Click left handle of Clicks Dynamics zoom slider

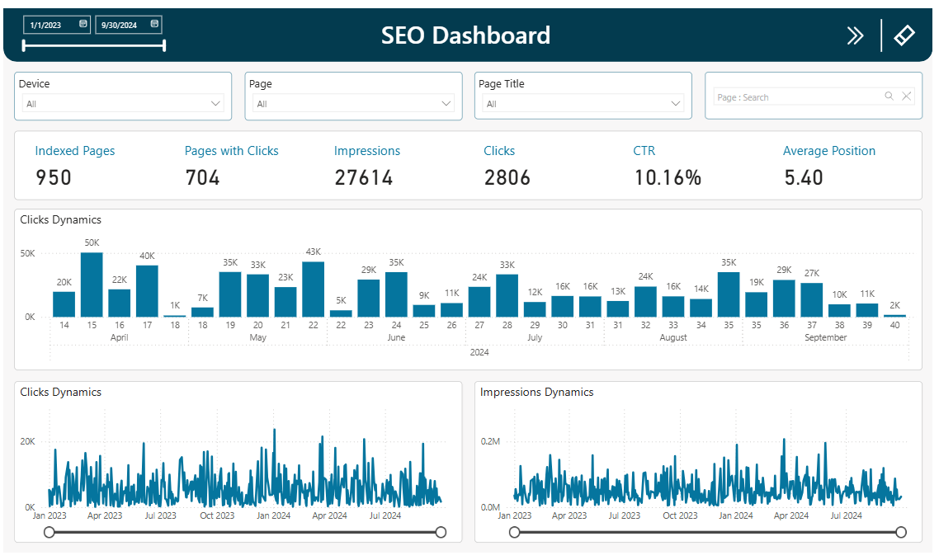(50, 532)
